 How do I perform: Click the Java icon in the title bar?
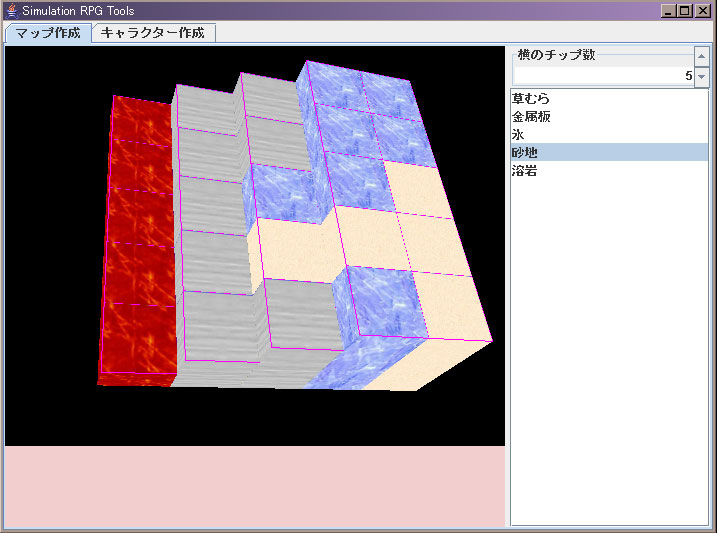click(x=12, y=10)
